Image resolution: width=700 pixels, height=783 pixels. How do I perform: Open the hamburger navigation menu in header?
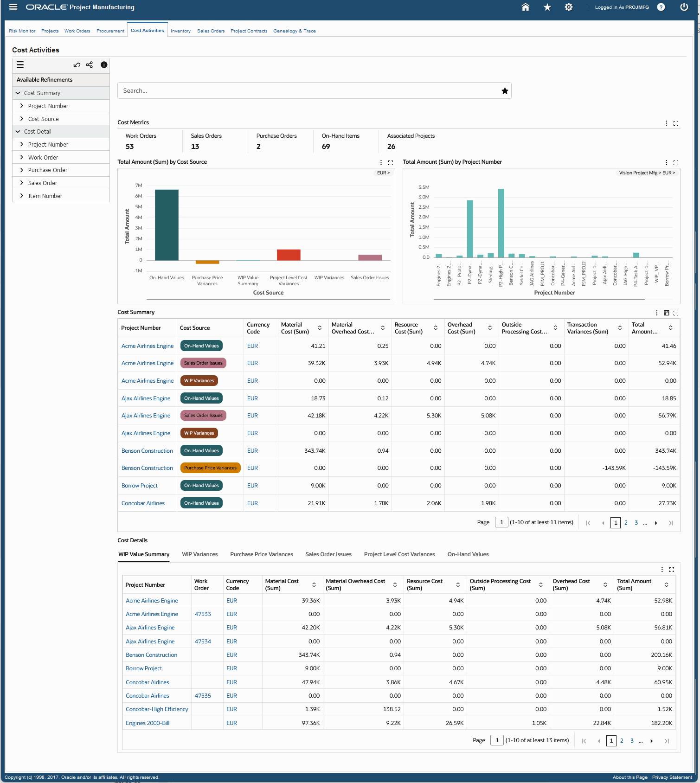13,7
